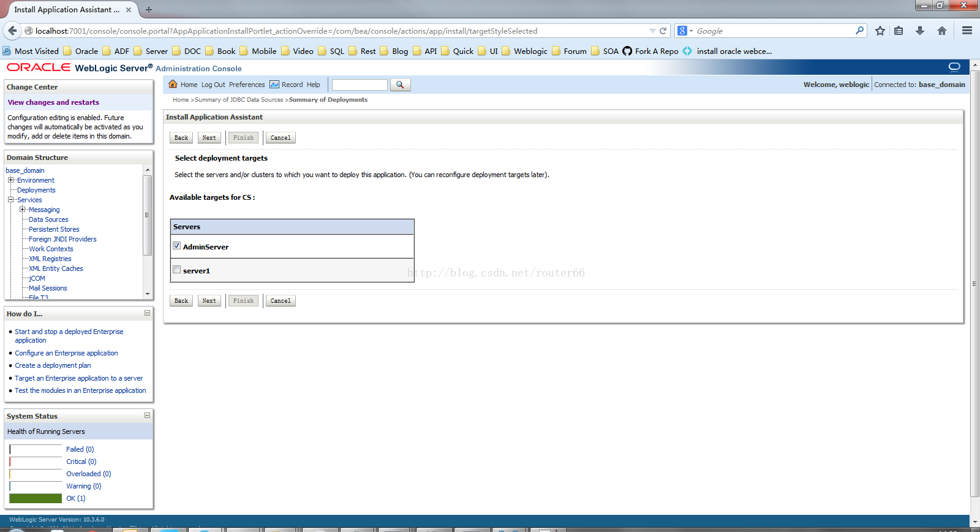Open Data Sources tree item
980x532 pixels.
[48, 219]
